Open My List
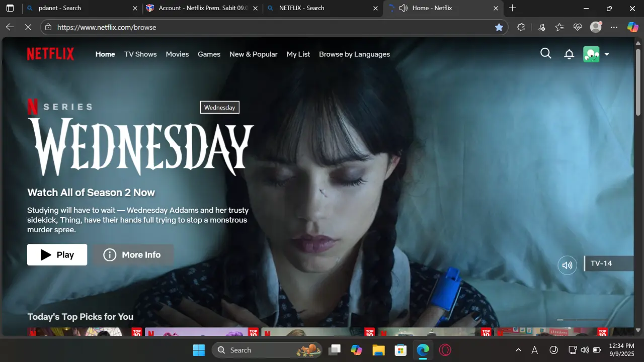 (x=298, y=54)
